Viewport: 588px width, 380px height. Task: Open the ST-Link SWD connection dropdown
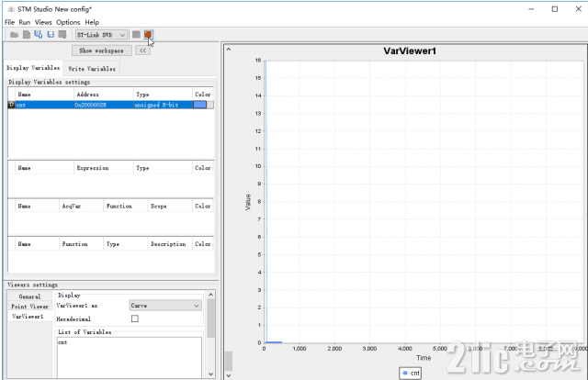[101, 35]
